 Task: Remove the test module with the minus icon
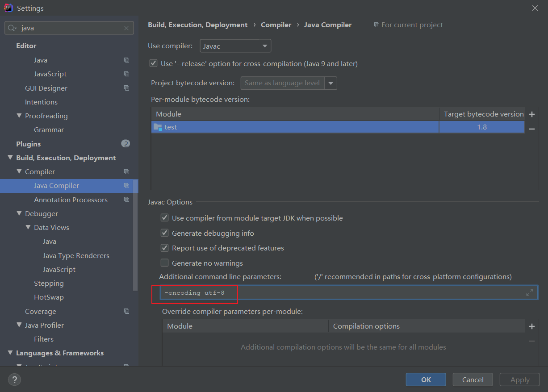532,129
